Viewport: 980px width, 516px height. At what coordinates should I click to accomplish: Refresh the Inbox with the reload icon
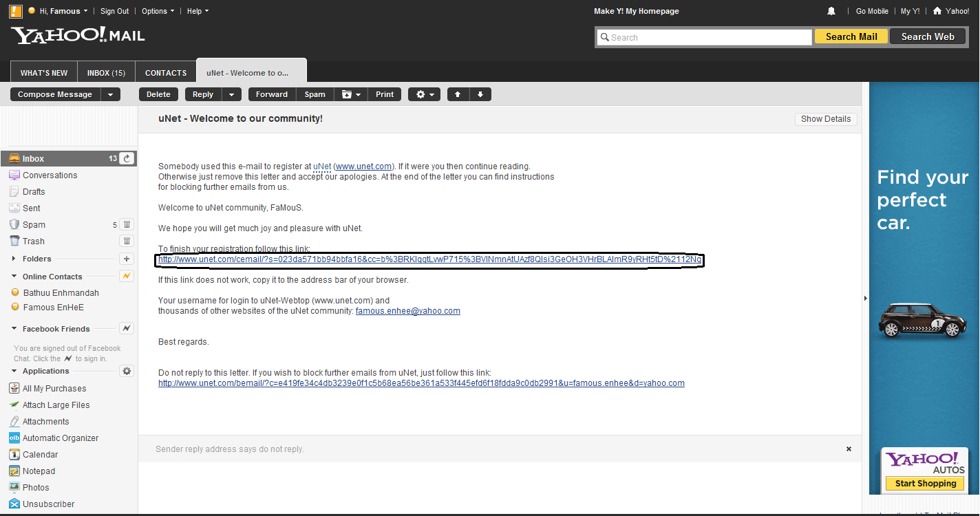(x=127, y=158)
